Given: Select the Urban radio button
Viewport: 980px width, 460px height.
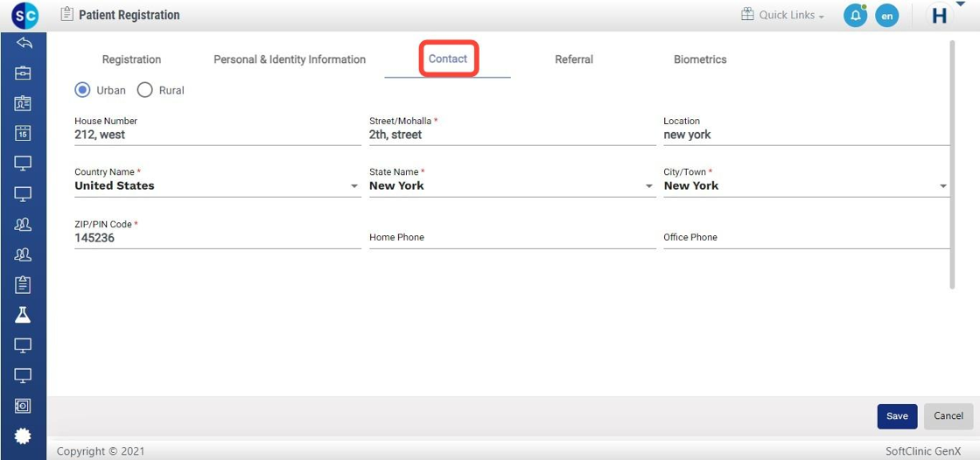Looking at the screenshot, I should (82, 90).
